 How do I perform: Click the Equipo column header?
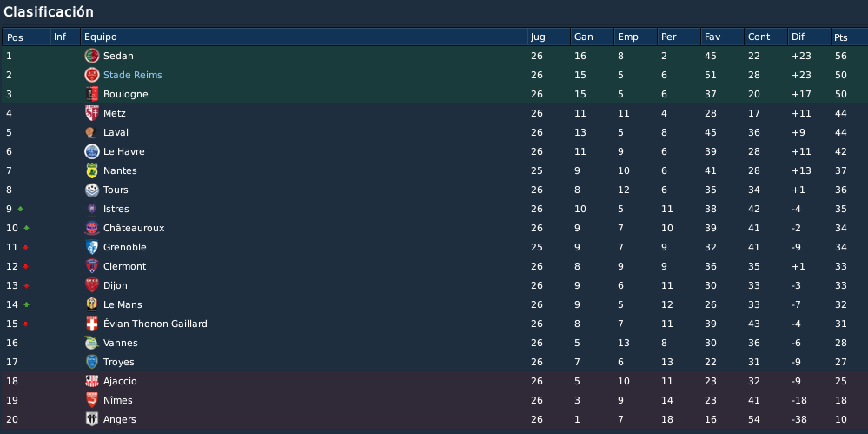[303, 37]
